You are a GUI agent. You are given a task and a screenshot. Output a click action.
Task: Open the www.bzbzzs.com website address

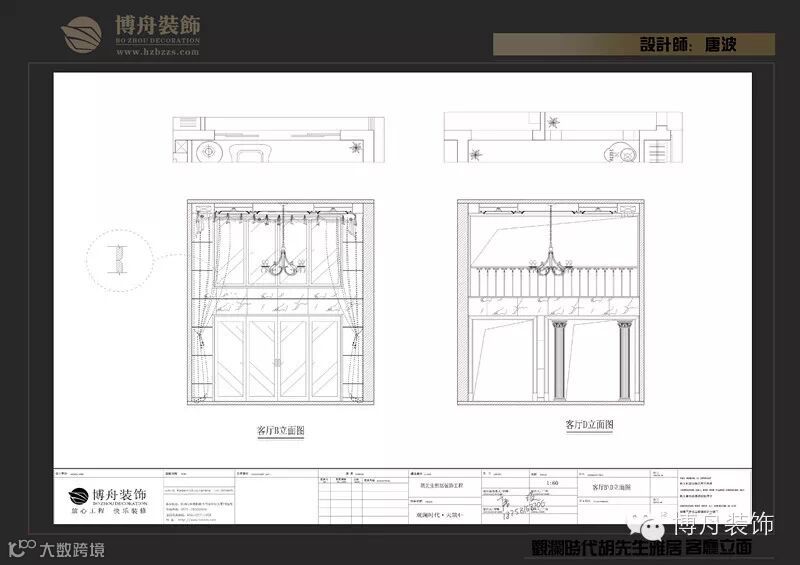point(158,52)
